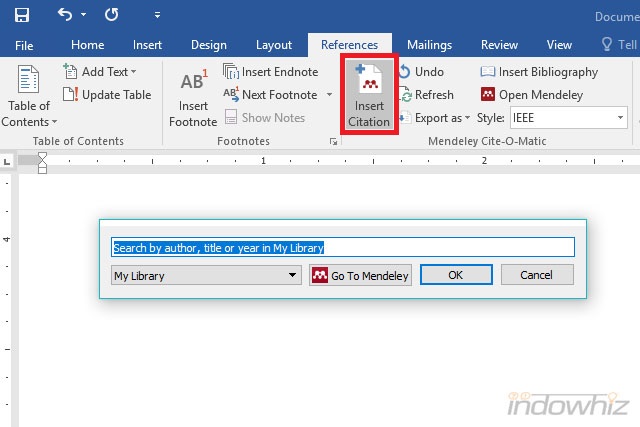The image size is (640, 427).
Task: Click the Mendeley Insert Citation button
Action: [x=369, y=95]
